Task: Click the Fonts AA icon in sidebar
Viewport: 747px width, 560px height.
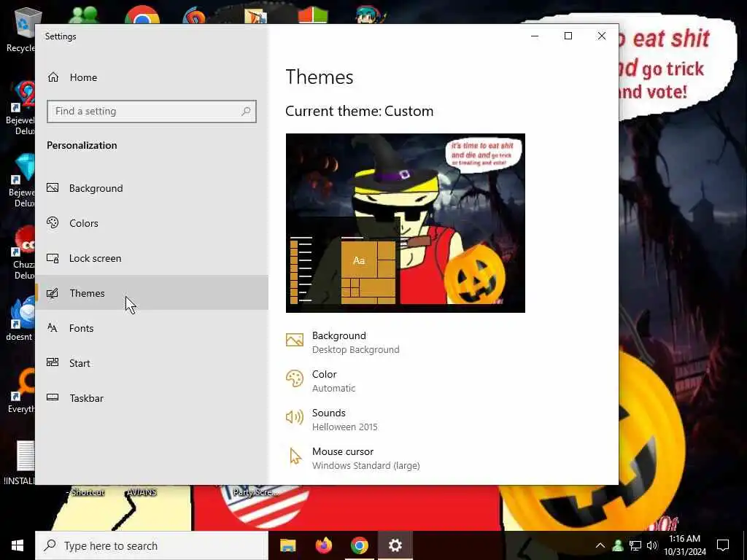Action: tap(53, 327)
